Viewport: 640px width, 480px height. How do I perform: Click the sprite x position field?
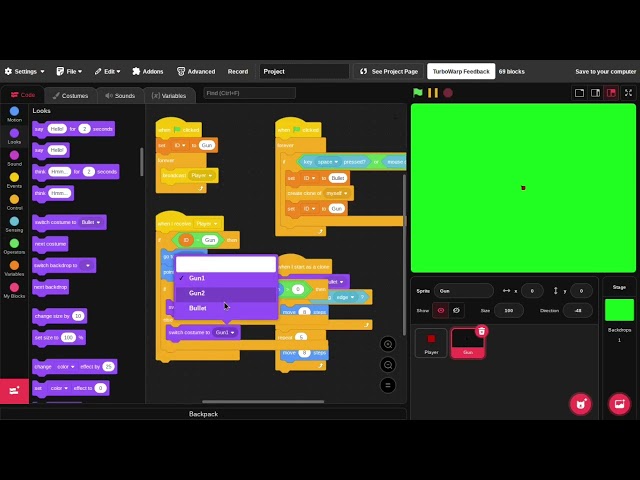(x=532, y=291)
